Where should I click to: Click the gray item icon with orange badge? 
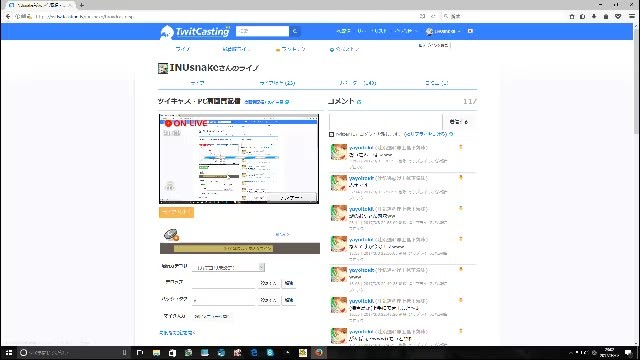point(171,235)
